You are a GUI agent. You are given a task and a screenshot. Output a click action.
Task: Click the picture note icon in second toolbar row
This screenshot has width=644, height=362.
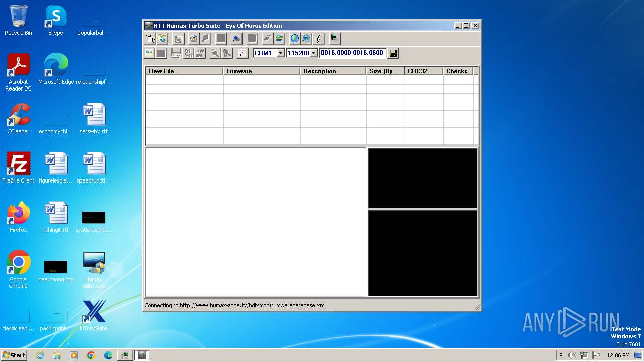[x=150, y=53]
